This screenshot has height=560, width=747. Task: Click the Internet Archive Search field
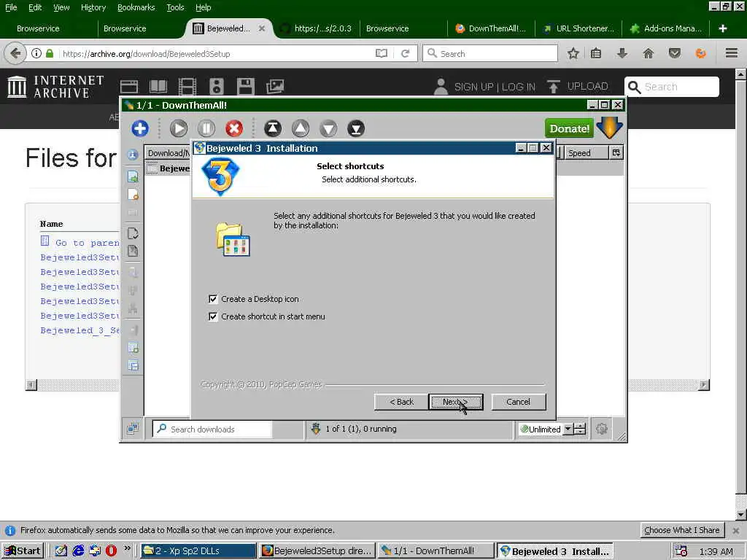[x=672, y=87]
